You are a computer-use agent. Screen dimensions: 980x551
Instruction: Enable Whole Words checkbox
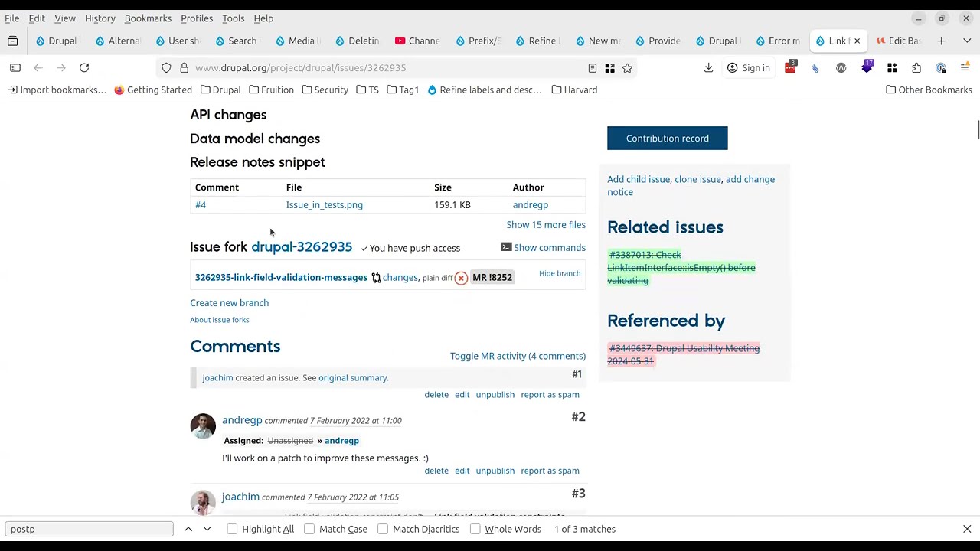pos(475,529)
